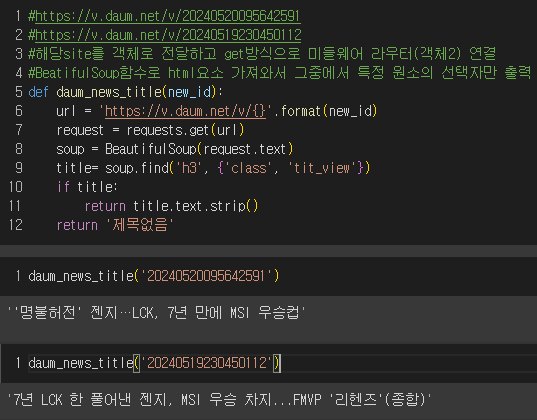Click the comment line starting with #BeautifulSoup함수로
The image size is (537, 420).
tap(279, 73)
